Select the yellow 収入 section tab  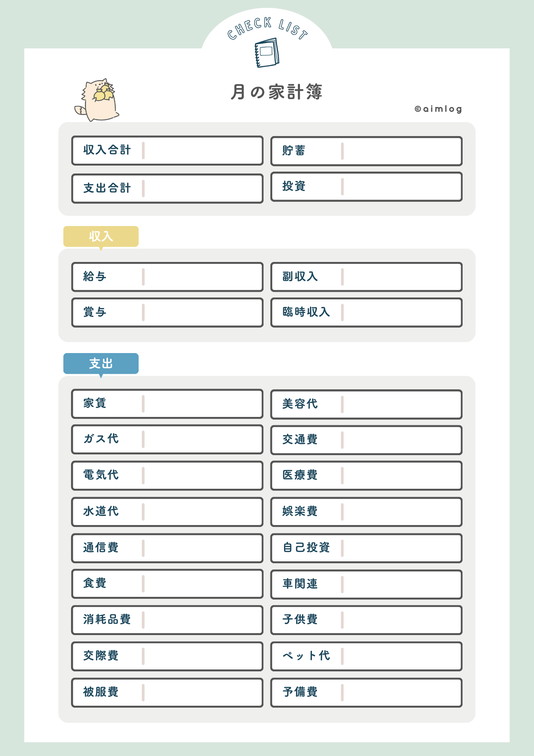point(101,237)
